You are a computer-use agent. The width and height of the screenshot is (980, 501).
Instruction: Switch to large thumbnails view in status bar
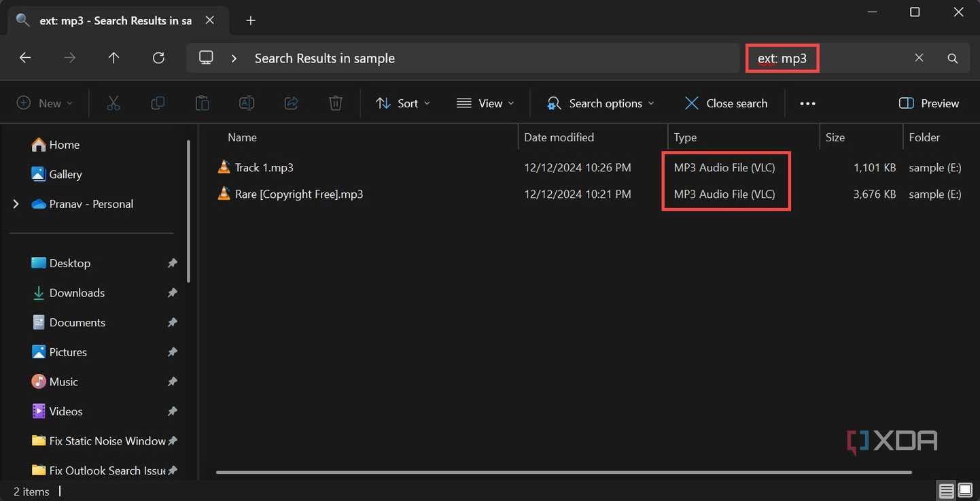pyautogui.click(x=965, y=491)
